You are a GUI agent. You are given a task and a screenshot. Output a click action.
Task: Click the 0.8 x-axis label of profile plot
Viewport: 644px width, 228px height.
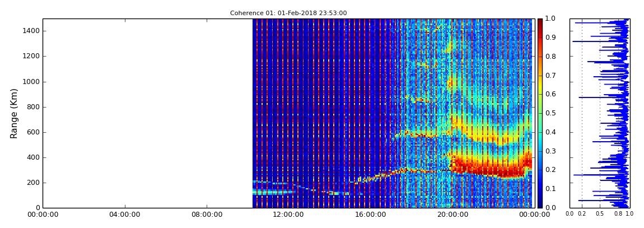click(x=618, y=214)
